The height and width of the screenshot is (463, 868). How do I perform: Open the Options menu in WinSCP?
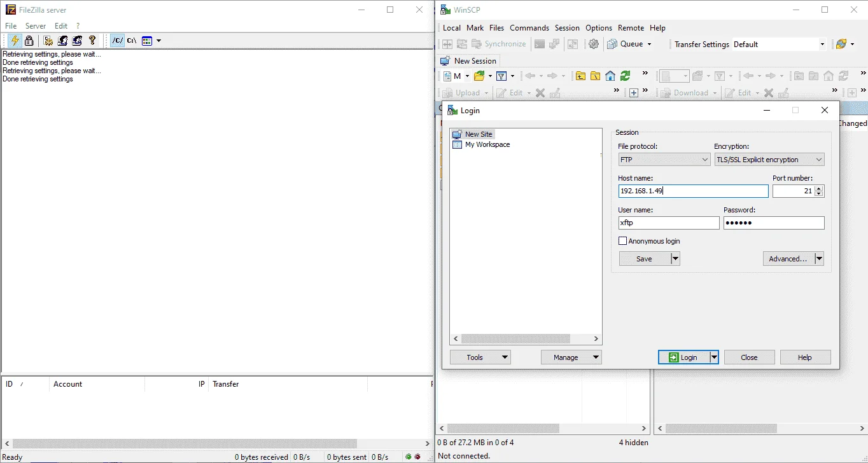pos(599,28)
